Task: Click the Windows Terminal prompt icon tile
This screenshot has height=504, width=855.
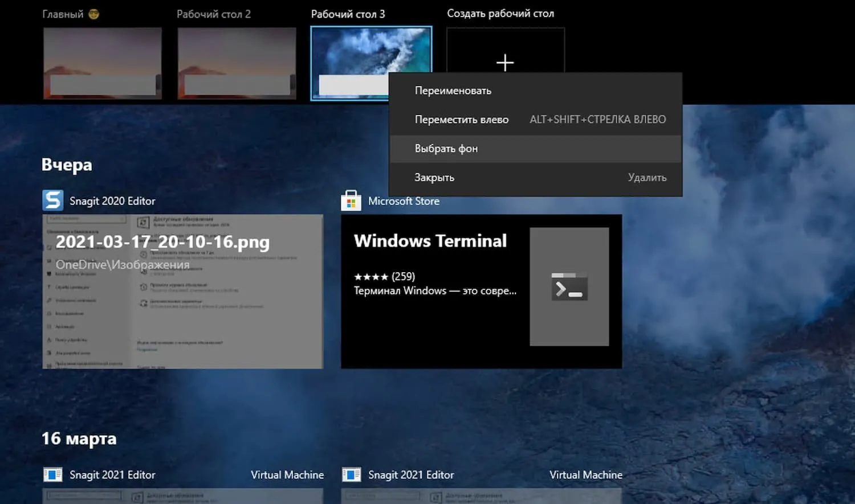Action: (569, 286)
